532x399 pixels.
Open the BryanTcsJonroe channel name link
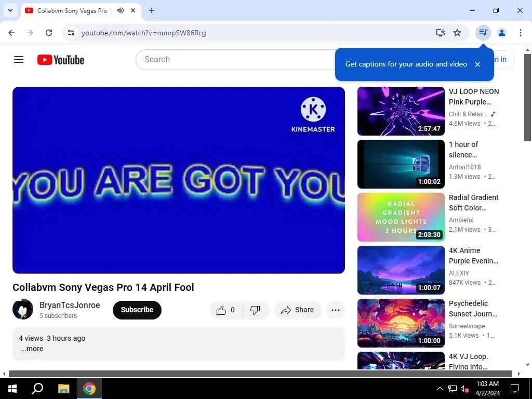pyautogui.click(x=70, y=305)
